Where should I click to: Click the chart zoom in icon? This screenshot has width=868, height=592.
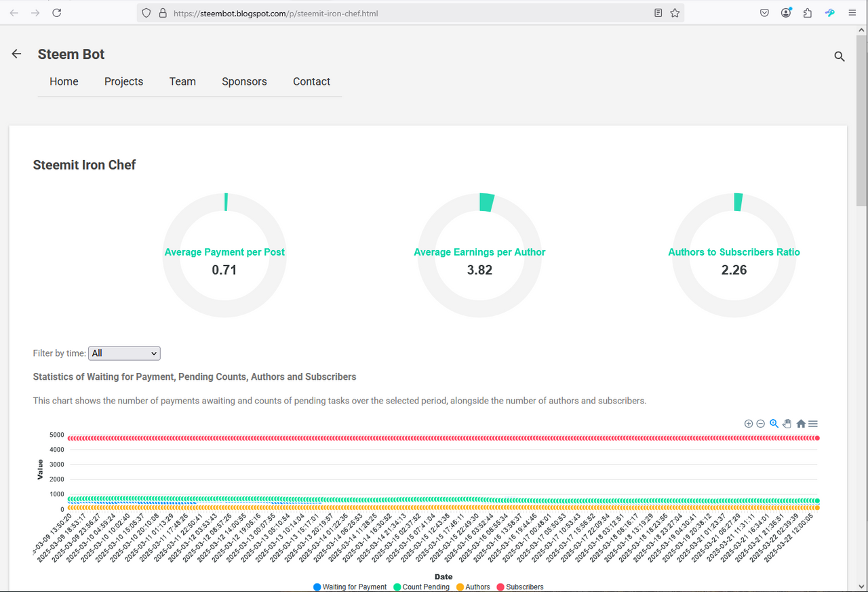tap(749, 424)
